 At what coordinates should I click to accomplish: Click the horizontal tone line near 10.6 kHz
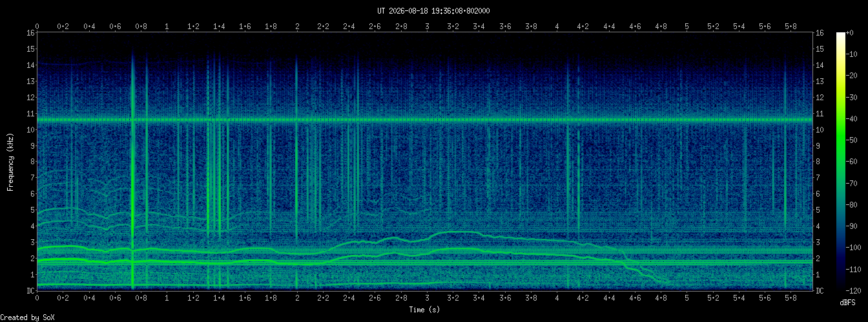point(424,120)
